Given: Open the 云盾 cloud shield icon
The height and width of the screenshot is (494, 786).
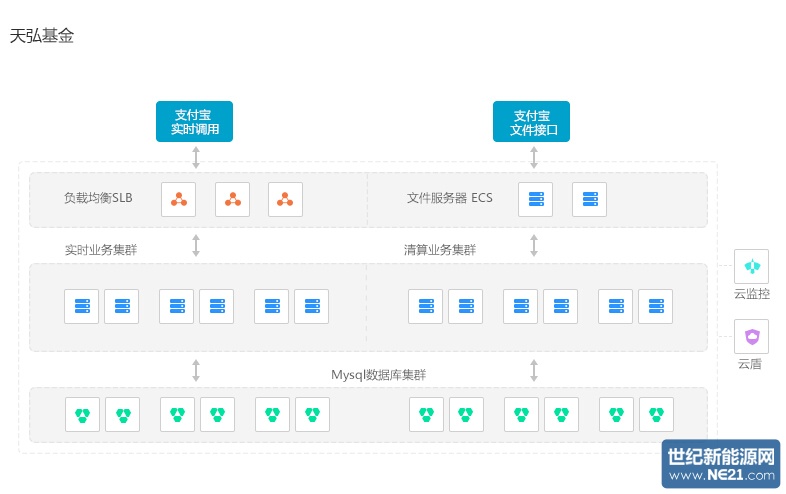Looking at the screenshot, I should click(x=751, y=336).
